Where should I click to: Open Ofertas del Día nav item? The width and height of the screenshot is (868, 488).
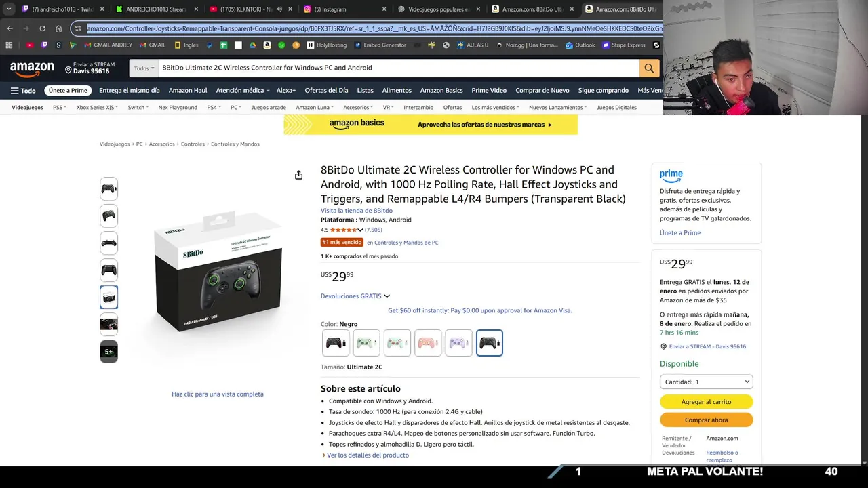[326, 91]
